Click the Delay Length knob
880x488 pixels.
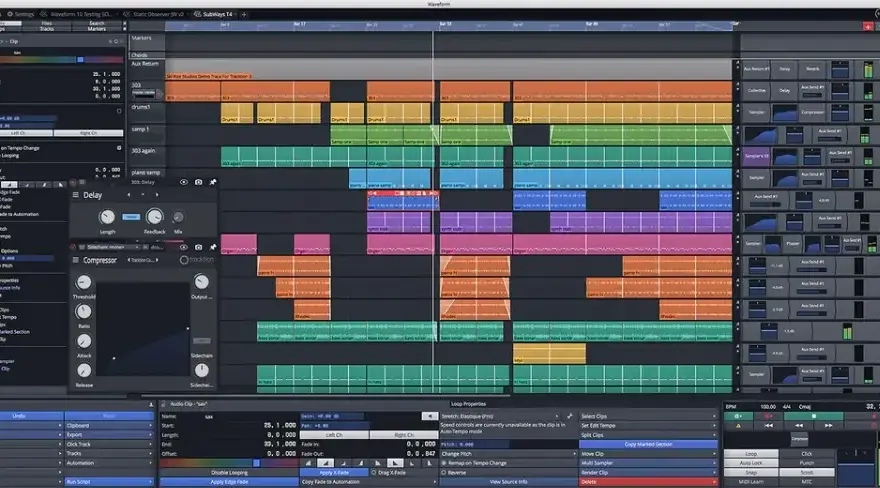(x=107, y=217)
